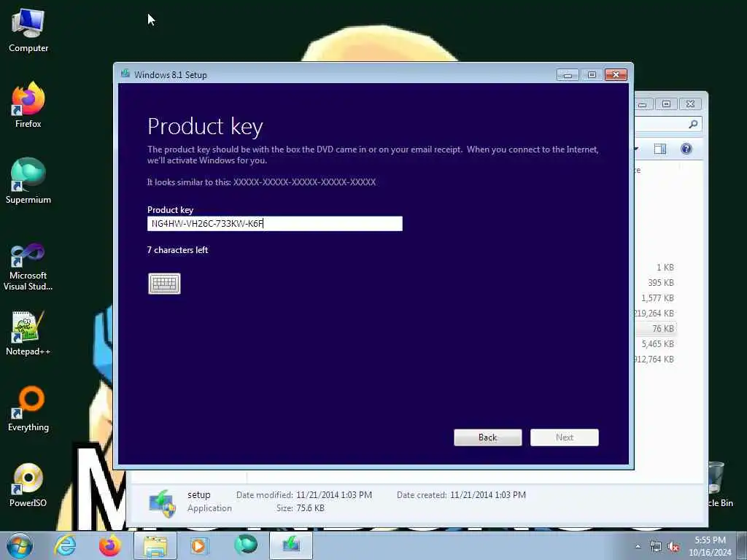Screen dimensions: 747x560
Task: Click the grayed-out Next button
Action: (x=565, y=437)
